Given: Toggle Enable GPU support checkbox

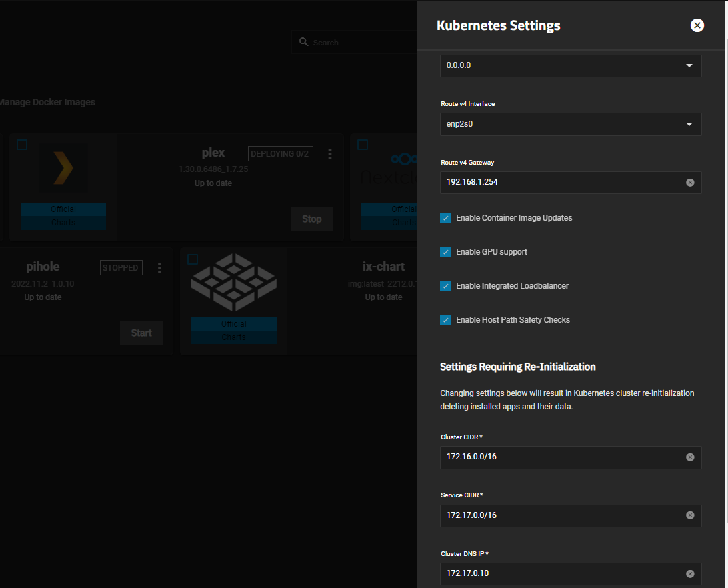Looking at the screenshot, I should click(x=445, y=252).
